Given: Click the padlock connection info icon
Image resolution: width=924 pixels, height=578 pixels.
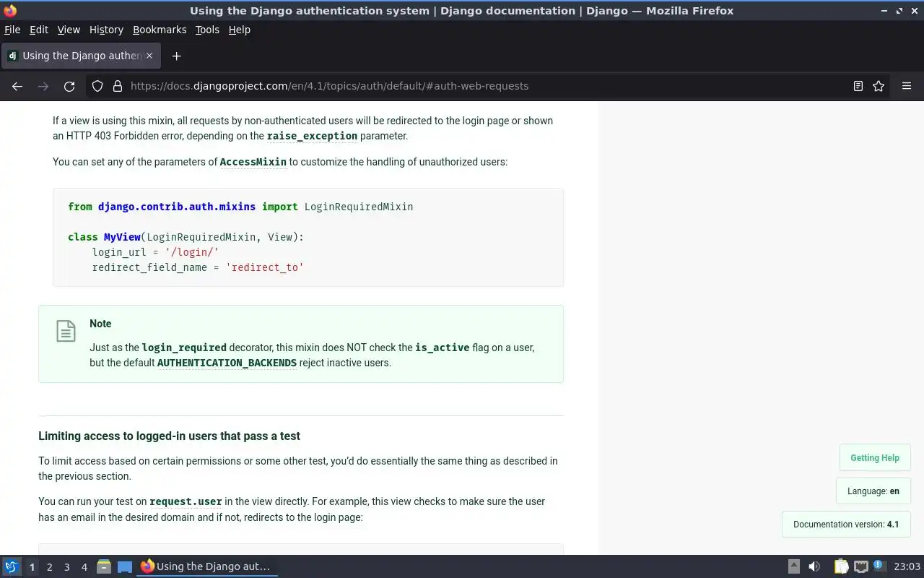Looking at the screenshot, I should pos(118,86).
